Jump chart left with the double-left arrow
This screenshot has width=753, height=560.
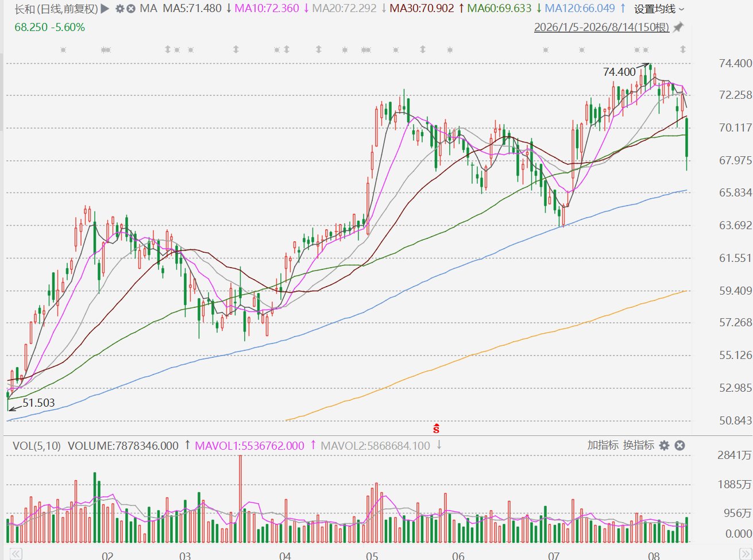click(x=16, y=554)
